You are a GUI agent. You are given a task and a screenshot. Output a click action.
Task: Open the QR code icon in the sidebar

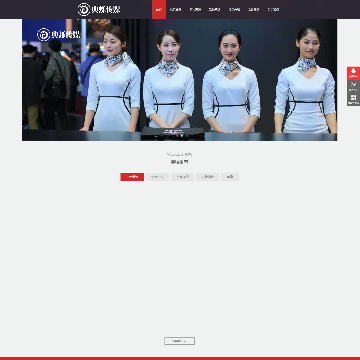[x=353, y=99]
